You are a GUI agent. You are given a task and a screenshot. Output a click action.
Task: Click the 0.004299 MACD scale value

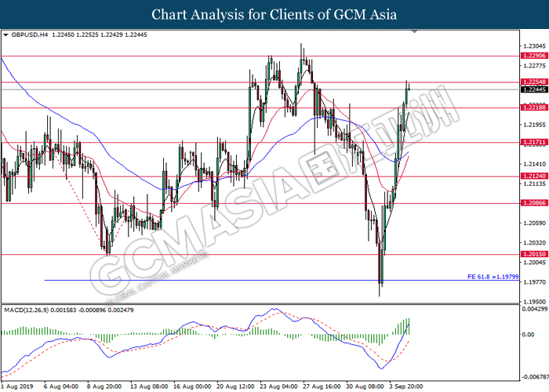coord(535,310)
